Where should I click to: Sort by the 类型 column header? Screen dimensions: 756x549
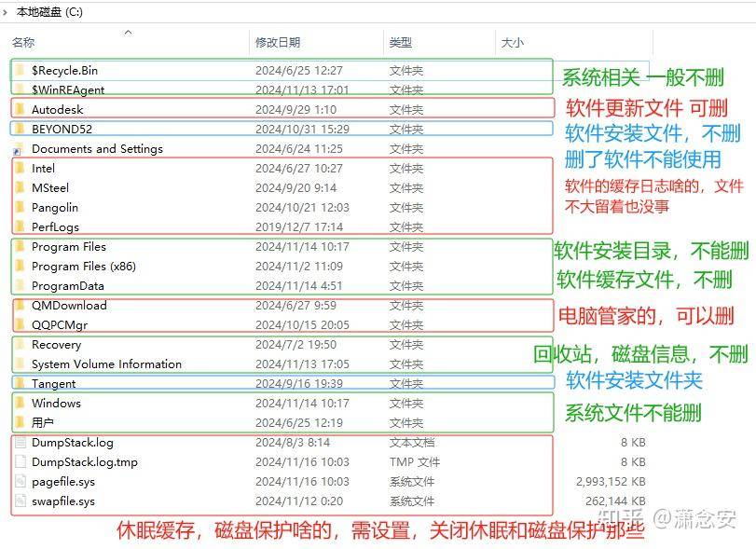tap(401, 43)
